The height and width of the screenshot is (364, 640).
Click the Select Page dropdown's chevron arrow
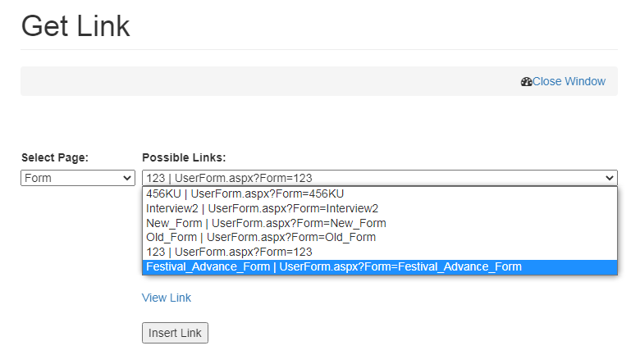127,178
